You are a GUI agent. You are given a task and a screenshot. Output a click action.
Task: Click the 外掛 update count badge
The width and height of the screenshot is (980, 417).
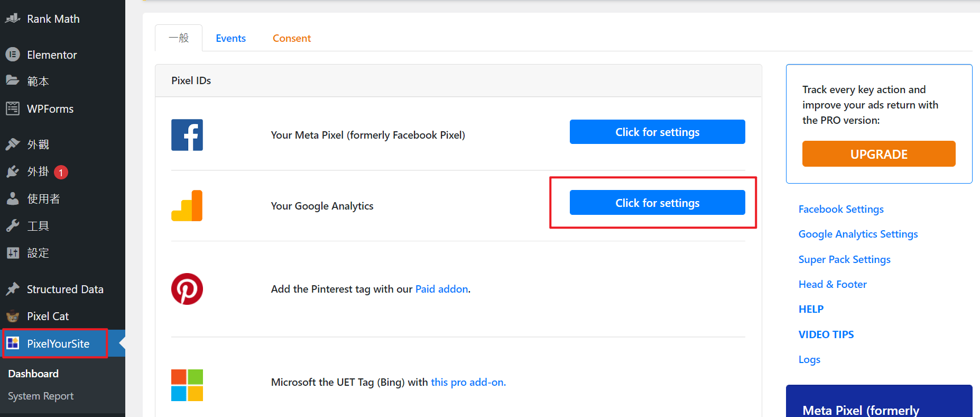click(x=61, y=172)
